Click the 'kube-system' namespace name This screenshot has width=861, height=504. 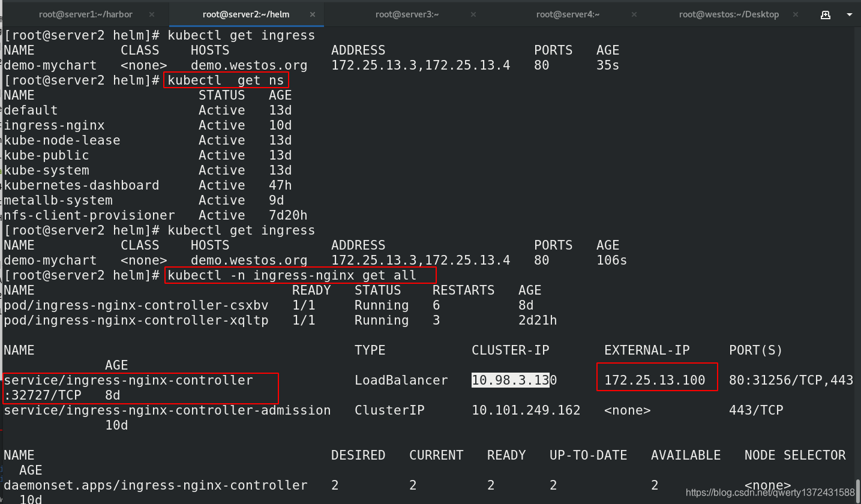point(46,170)
